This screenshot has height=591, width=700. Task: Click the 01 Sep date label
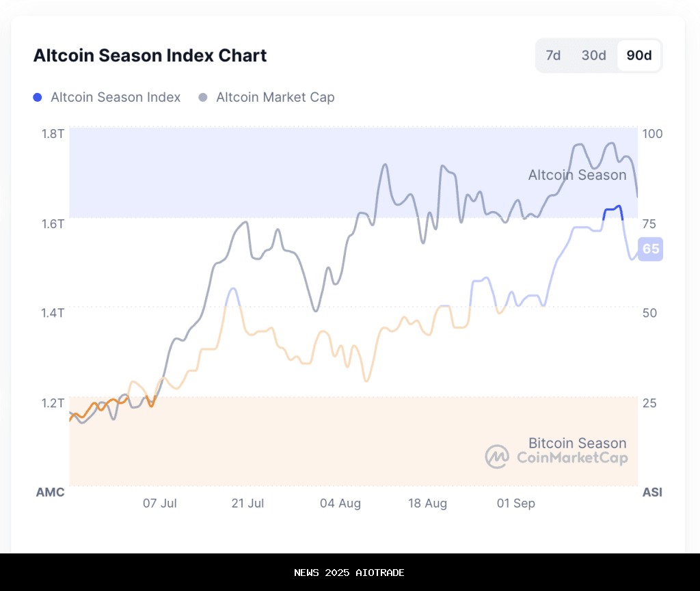click(516, 504)
